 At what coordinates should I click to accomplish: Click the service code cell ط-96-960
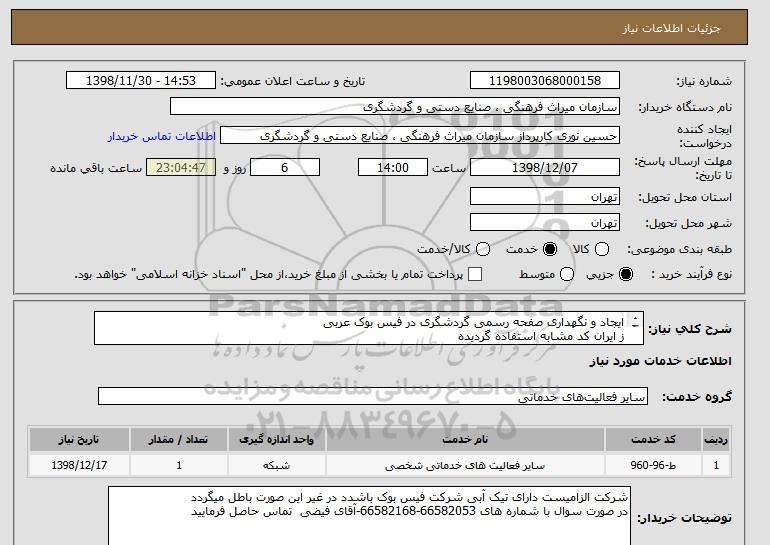[x=653, y=465]
